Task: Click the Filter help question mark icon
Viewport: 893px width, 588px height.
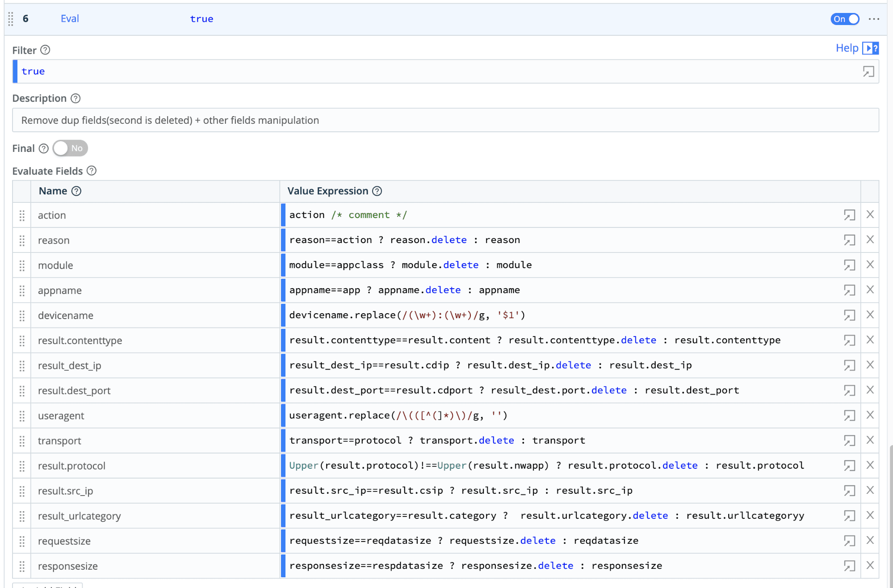Action: (45, 50)
